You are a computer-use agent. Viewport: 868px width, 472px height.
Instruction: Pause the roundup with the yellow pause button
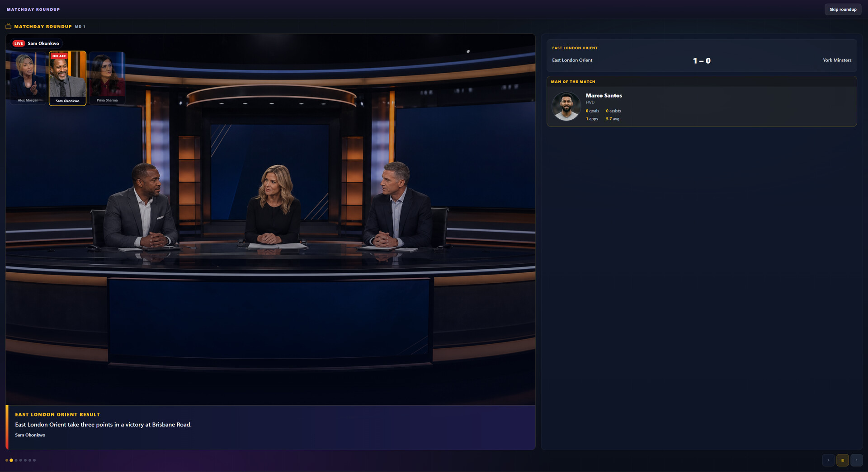pyautogui.click(x=843, y=460)
